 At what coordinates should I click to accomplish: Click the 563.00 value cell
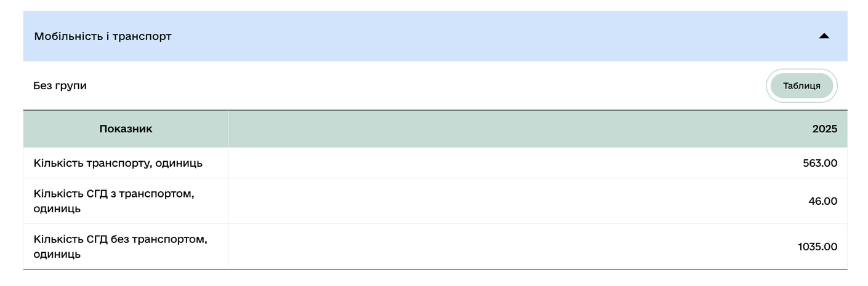point(820,164)
